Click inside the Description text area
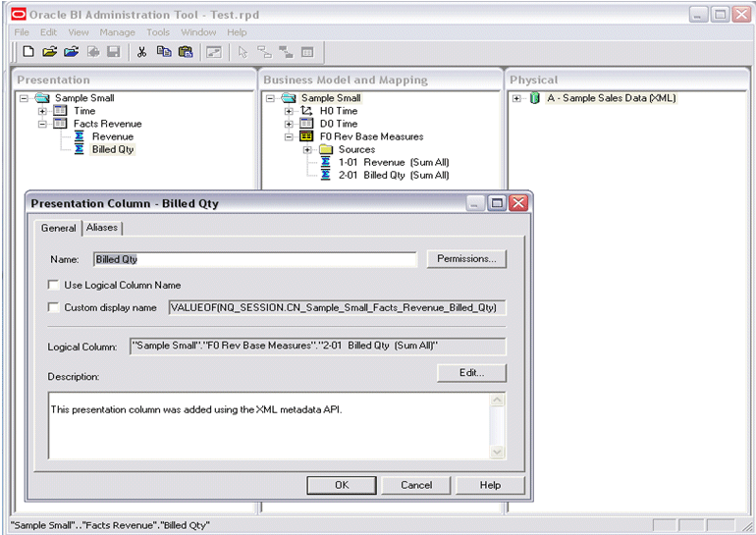756x535 pixels. pos(269,426)
